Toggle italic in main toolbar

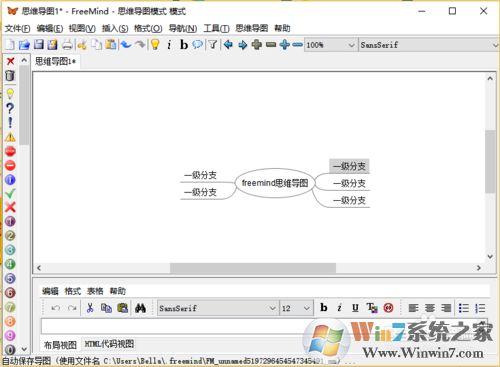coord(169,44)
